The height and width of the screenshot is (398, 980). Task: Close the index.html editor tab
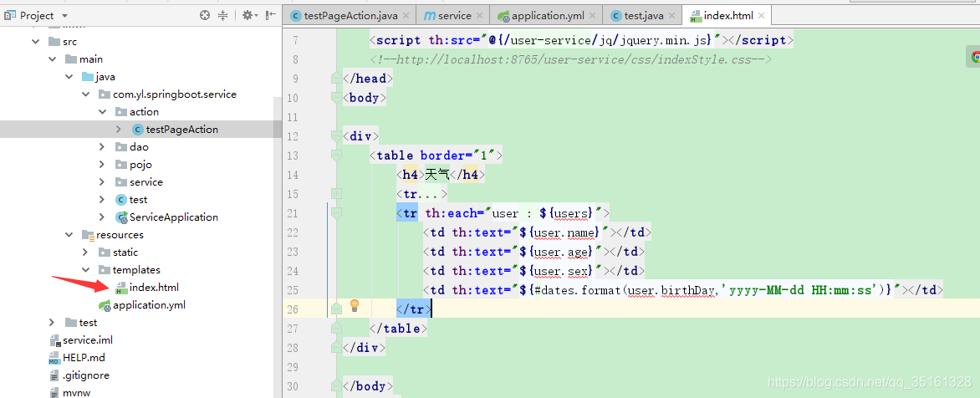(760, 15)
